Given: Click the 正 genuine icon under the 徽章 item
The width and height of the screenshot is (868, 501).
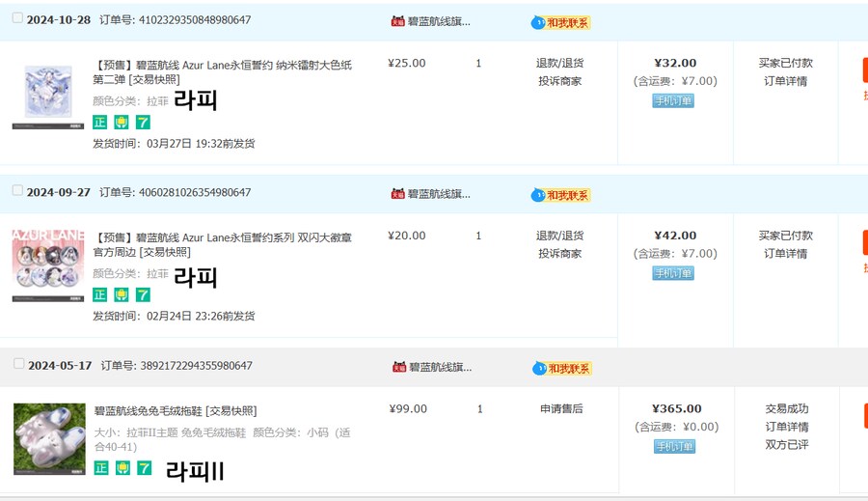Looking at the screenshot, I should pos(99,294).
